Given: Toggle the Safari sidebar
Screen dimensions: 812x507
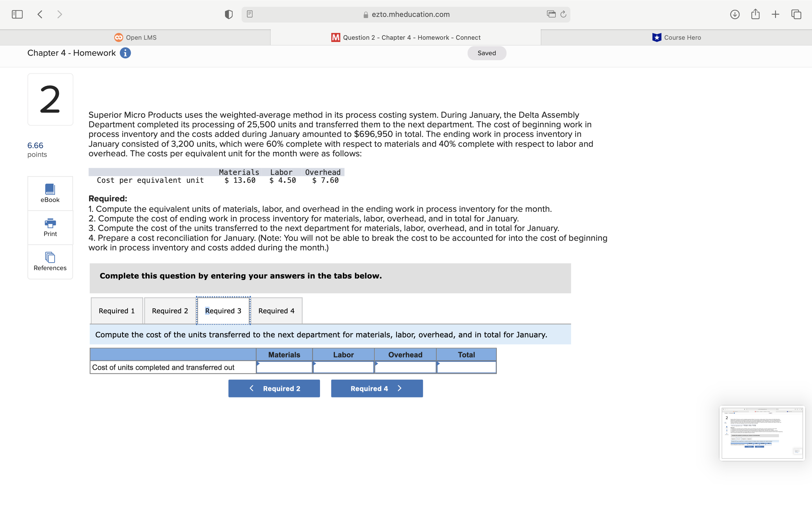Looking at the screenshot, I should [17, 14].
